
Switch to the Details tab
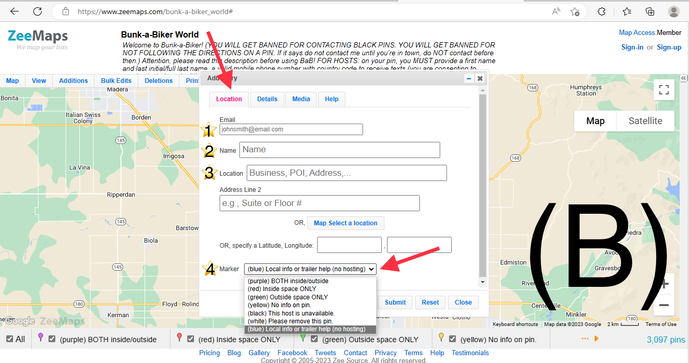267,99
